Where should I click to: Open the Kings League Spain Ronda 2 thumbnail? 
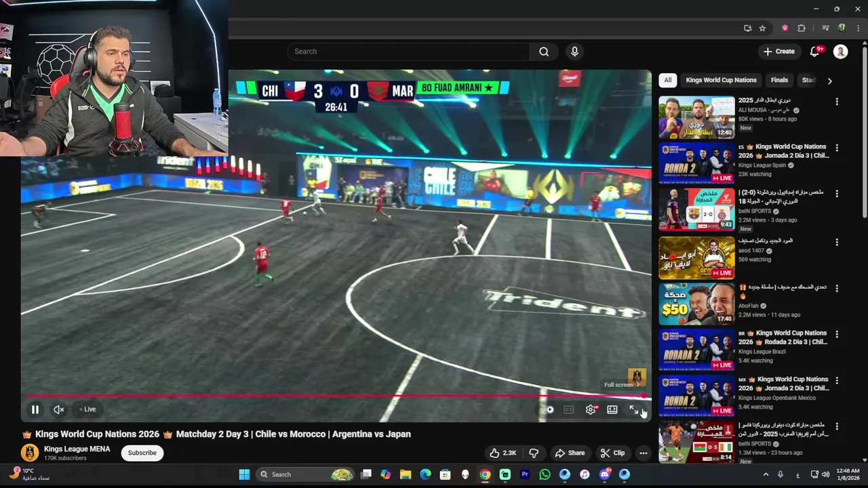click(696, 163)
